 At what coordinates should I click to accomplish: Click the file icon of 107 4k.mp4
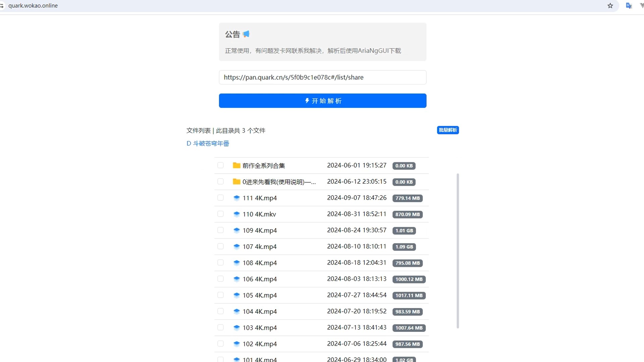click(x=236, y=246)
